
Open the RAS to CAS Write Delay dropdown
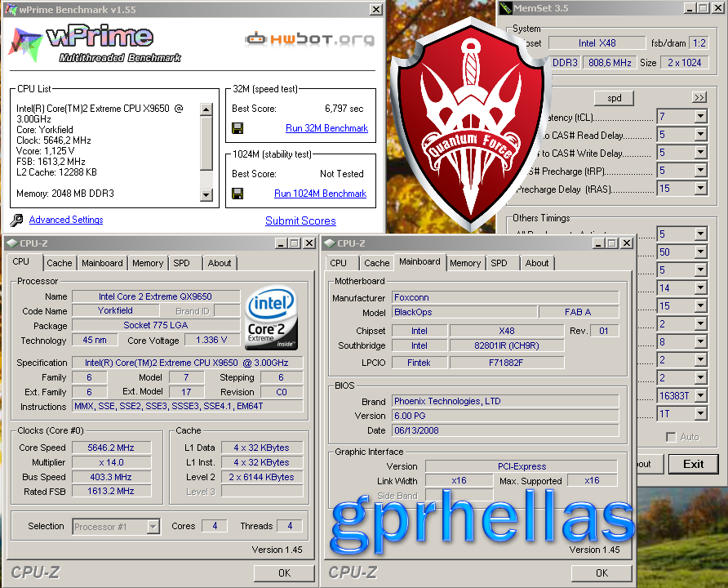coord(701,153)
